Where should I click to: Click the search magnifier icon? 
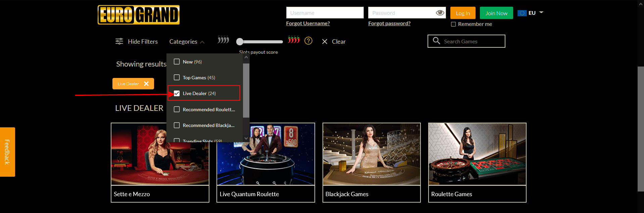click(x=436, y=41)
